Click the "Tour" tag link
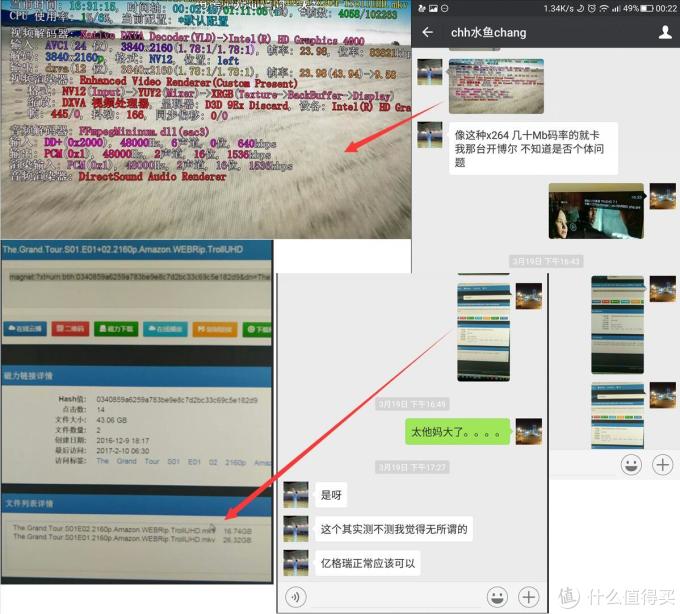This screenshot has width=680, height=614. pyautogui.click(x=152, y=461)
